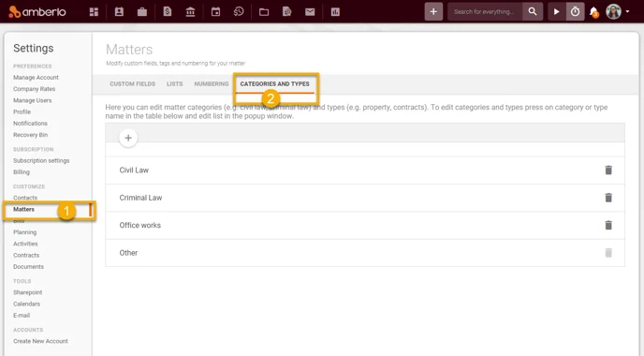Image resolution: width=644 pixels, height=356 pixels.
Task: Open Manage Users settings
Action: (x=33, y=100)
